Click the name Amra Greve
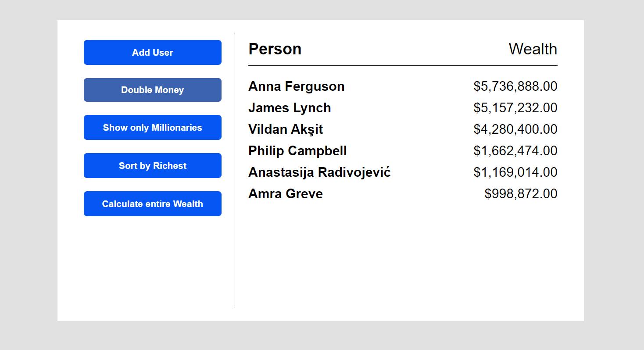 coord(286,194)
